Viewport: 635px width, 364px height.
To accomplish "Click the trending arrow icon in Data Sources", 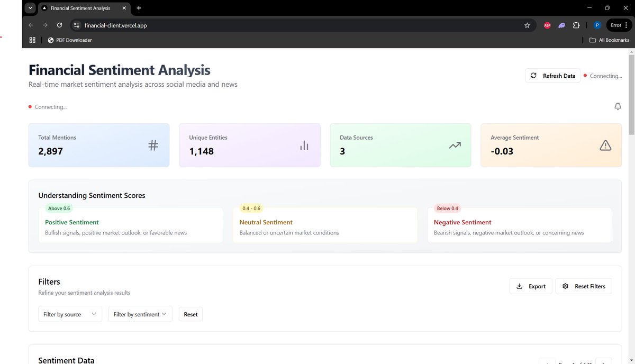I will tap(455, 145).
